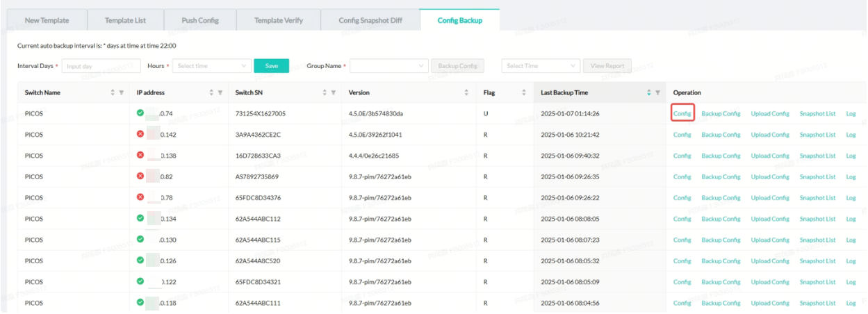Focus the Interval Days input field
Screen dimensions: 868x314
pyautogui.click(x=101, y=66)
